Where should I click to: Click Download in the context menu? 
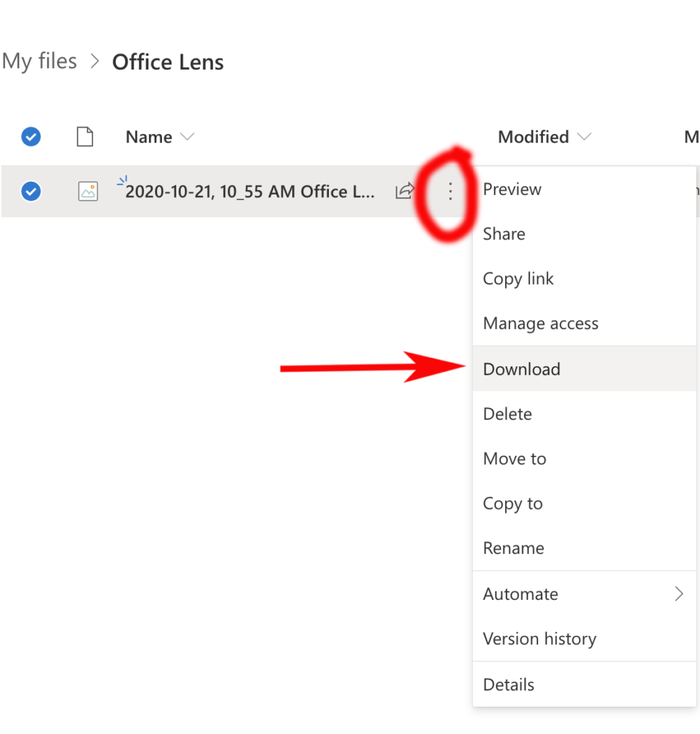click(x=522, y=369)
